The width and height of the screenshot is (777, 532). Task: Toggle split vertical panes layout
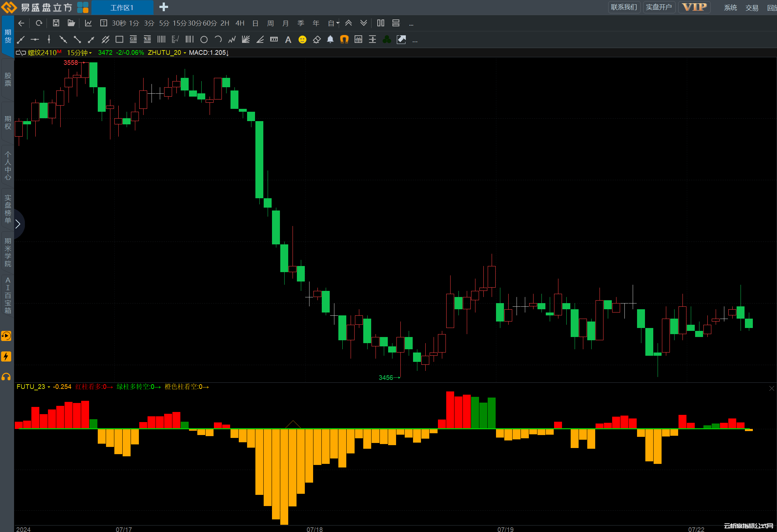[381, 23]
